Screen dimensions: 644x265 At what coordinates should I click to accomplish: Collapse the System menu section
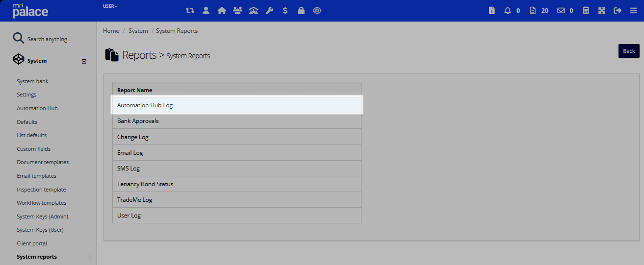click(84, 61)
